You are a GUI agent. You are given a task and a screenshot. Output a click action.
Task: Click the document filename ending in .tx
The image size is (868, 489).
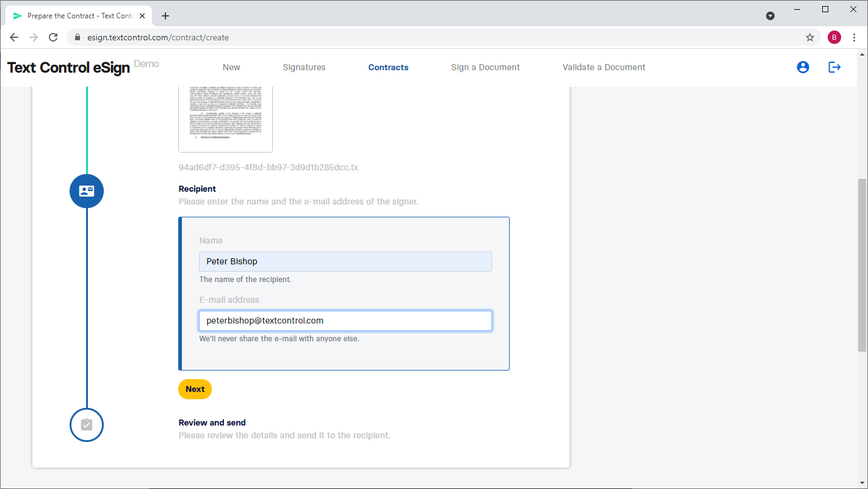pyautogui.click(x=268, y=167)
